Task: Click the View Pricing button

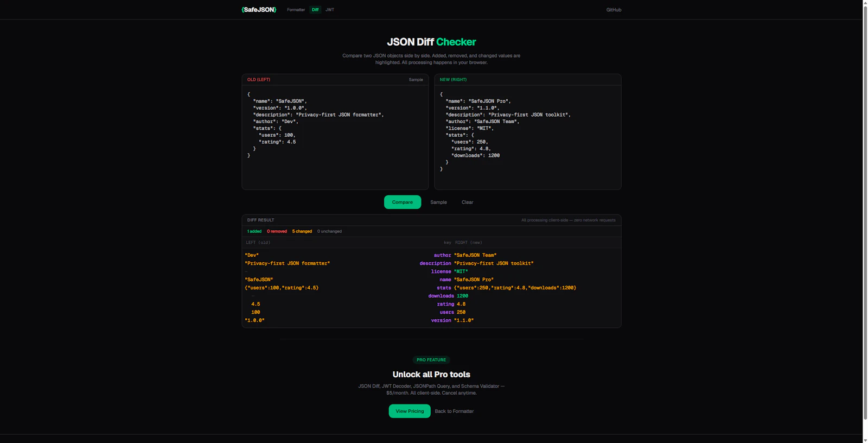Action: (x=410, y=411)
